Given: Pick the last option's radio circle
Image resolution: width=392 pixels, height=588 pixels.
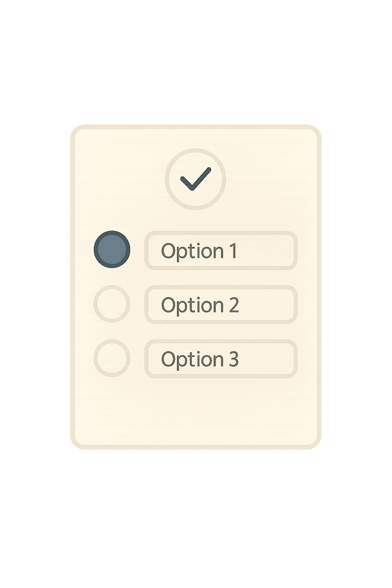Looking at the screenshot, I should [112, 358].
